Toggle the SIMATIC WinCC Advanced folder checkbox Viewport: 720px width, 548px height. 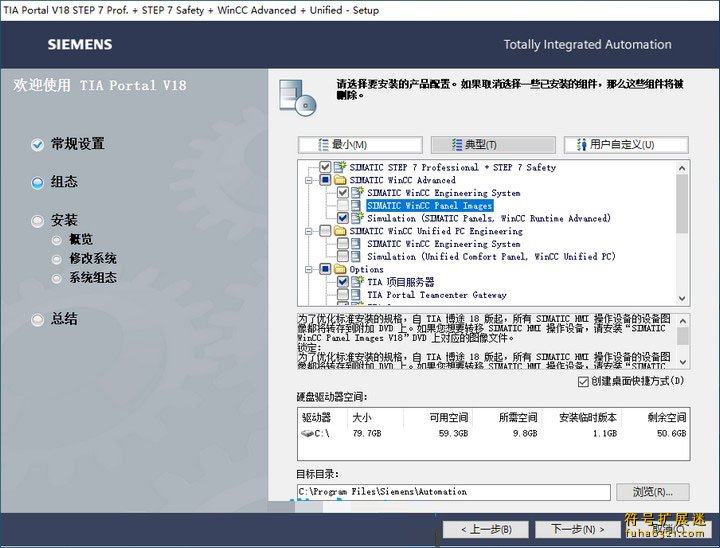tap(325, 180)
